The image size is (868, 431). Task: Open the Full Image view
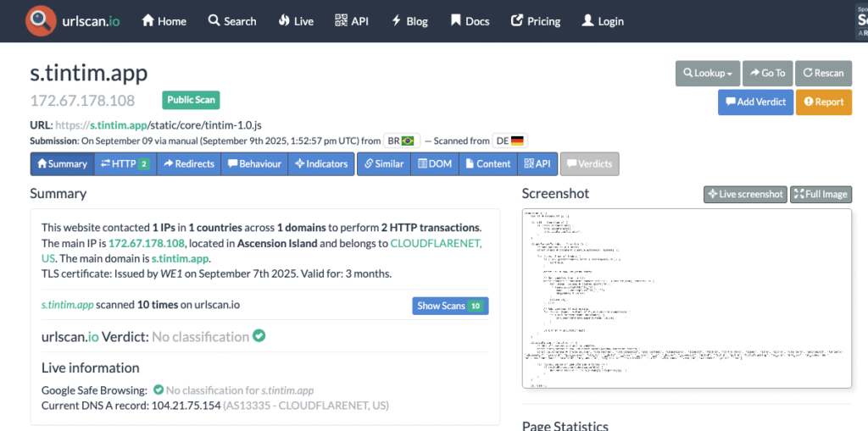click(x=821, y=195)
